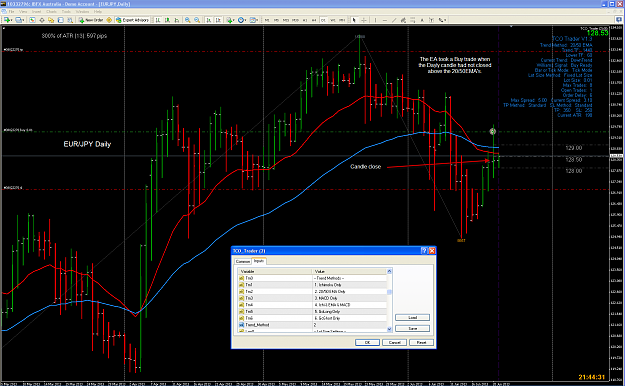Toggle the Expert Advisors button

click(132, 20)
